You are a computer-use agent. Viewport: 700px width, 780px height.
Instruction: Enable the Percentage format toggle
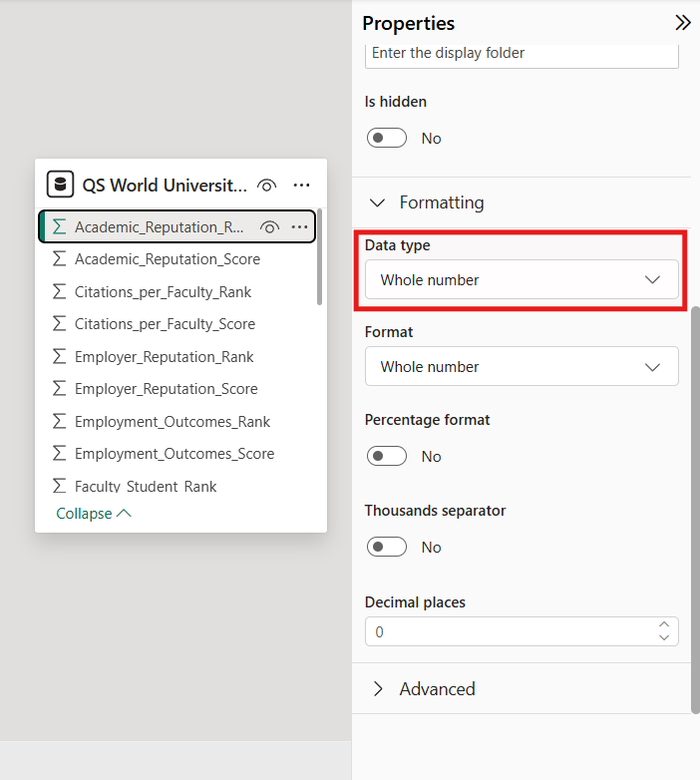[387, 456]
